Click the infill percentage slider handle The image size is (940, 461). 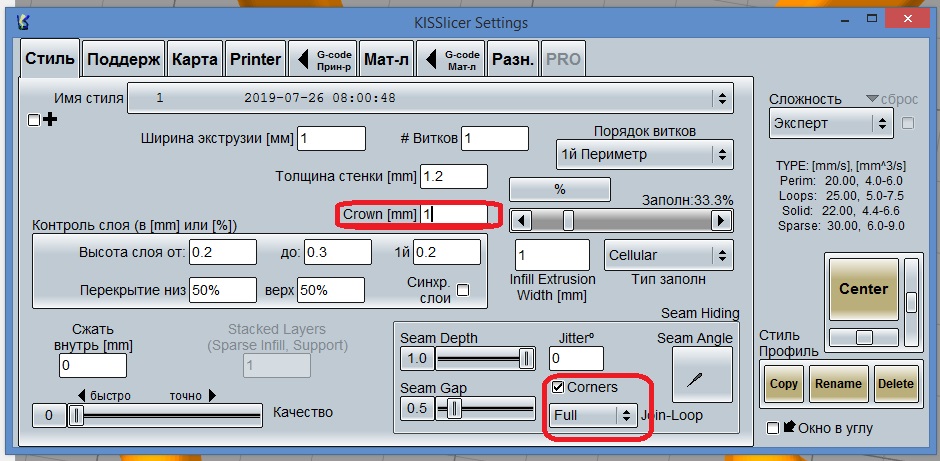(568, 220)
